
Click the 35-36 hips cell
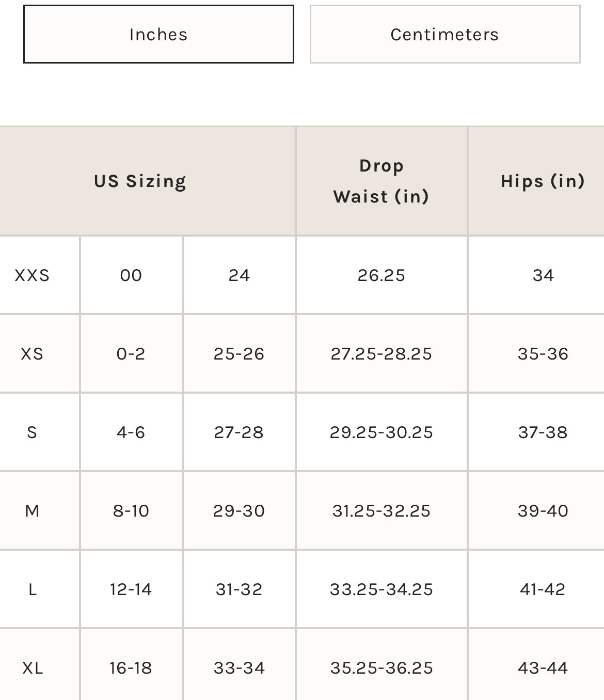click(543, 354)
